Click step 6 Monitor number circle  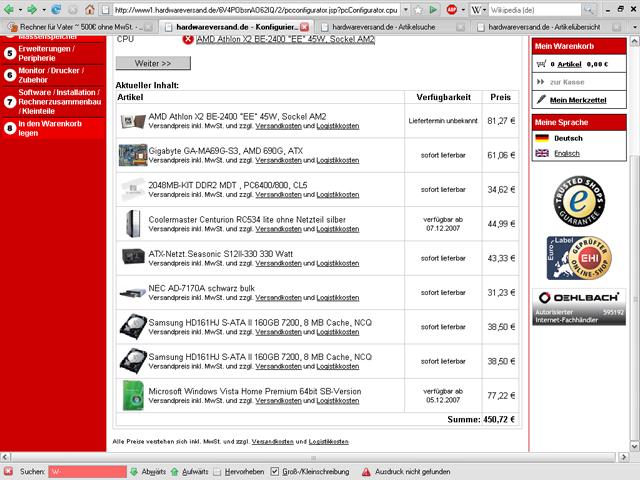10,75
